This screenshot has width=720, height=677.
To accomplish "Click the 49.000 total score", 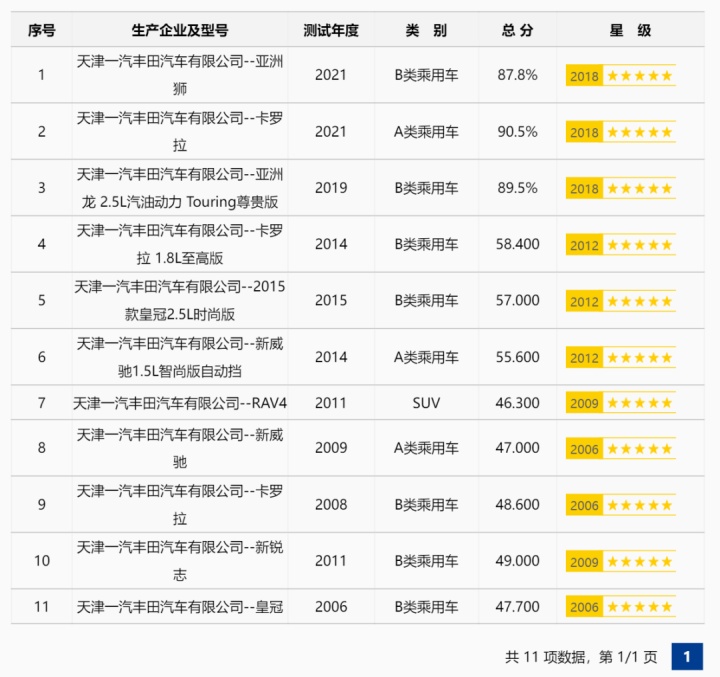I will [517, 560].
